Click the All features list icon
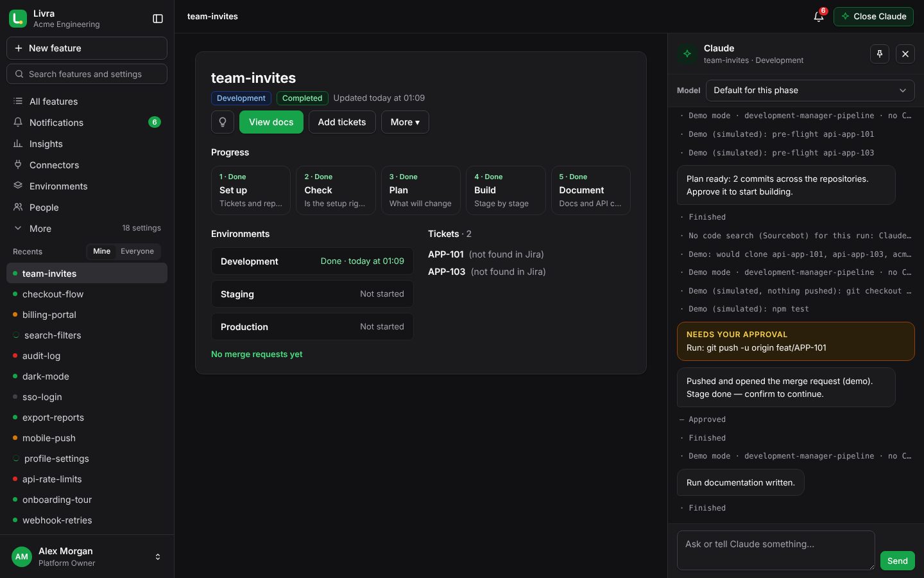 point(18,101)
